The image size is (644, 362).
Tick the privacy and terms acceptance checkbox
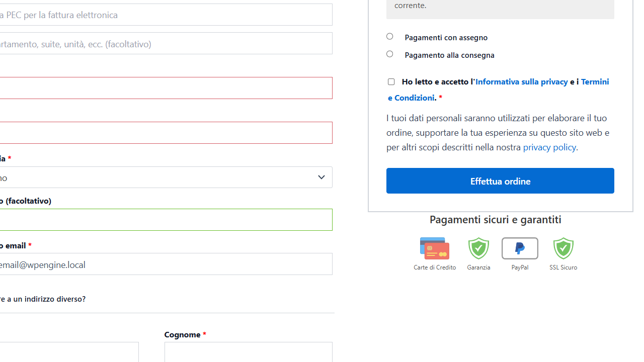(x=391, y=82)
